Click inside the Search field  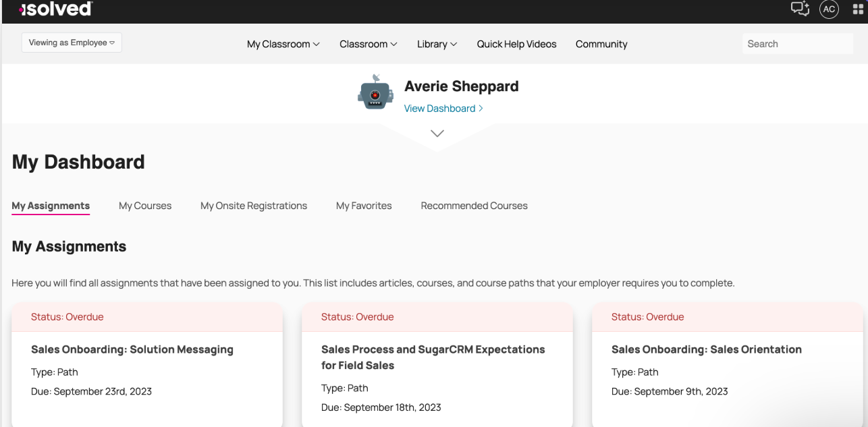click(x=797, y=43)
